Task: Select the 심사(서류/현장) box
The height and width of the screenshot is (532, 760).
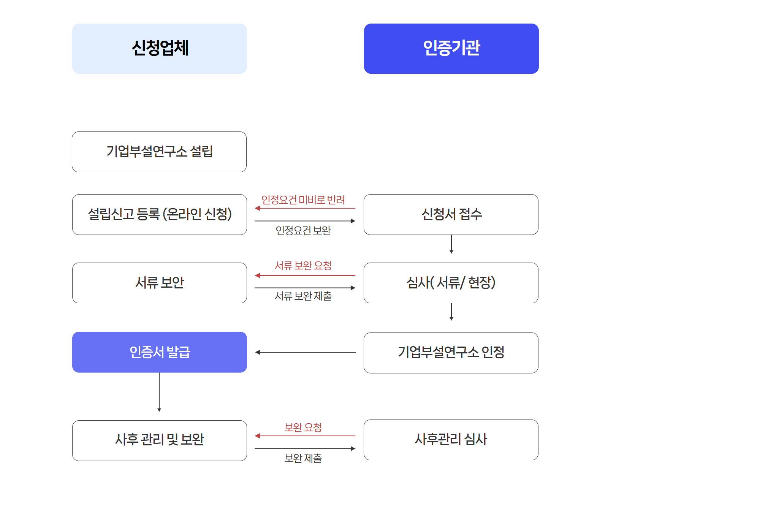Action: point(451,283)
